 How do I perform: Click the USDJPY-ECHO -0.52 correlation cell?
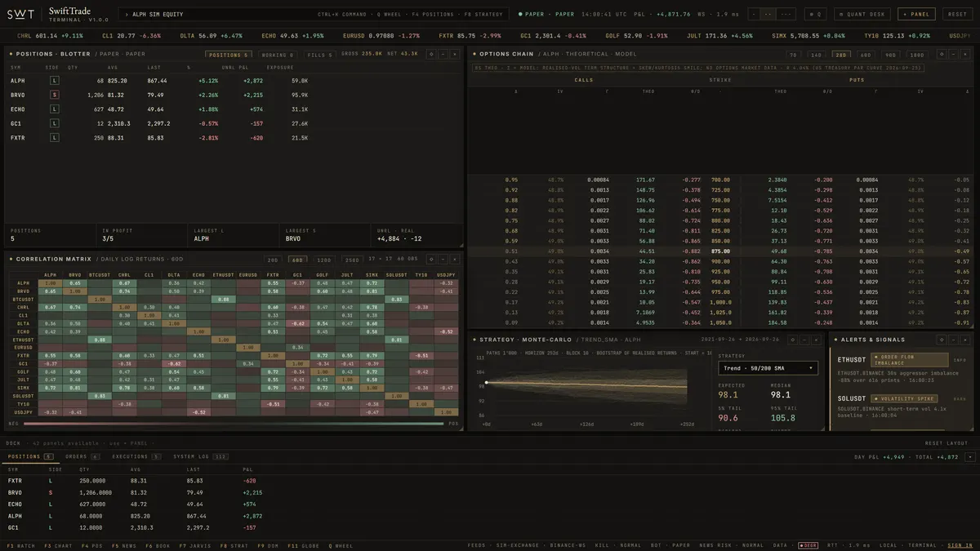click(198, 412)
